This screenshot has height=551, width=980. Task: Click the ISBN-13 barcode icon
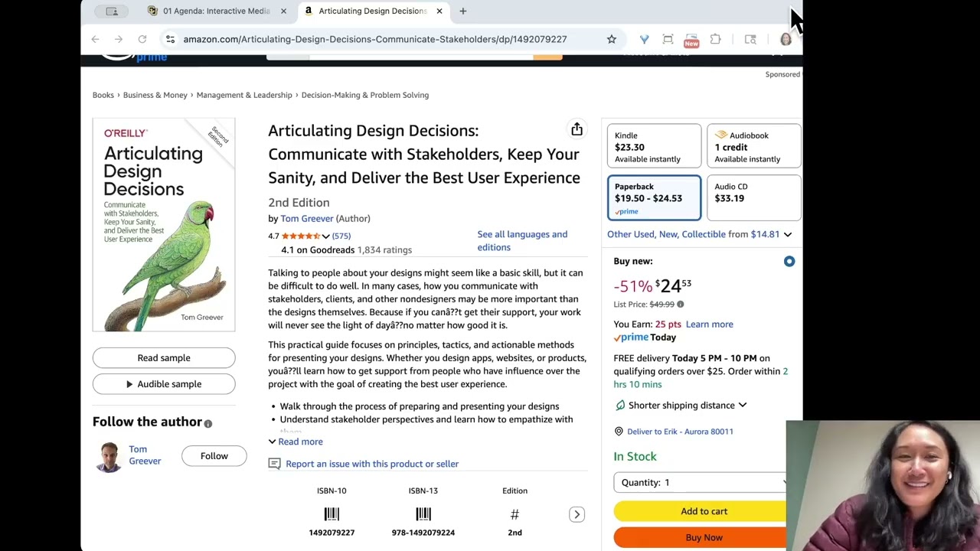tap(423, 514)
